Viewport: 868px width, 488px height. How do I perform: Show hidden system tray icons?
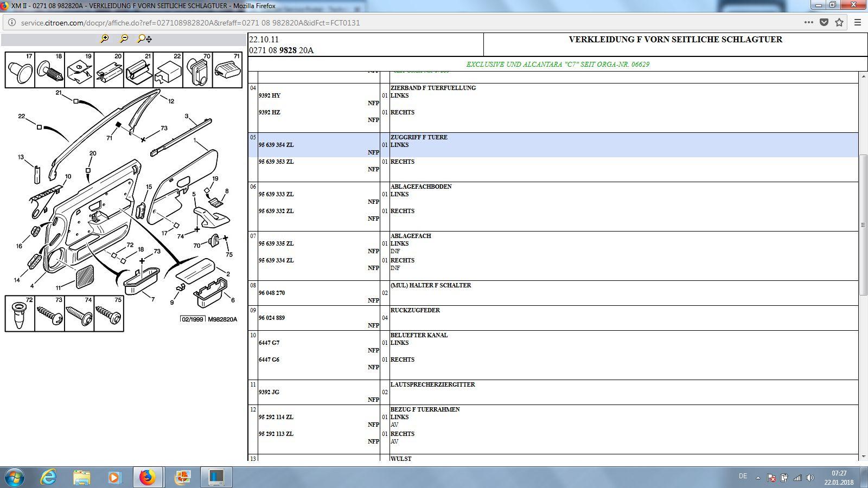click(x=758, y=478)
